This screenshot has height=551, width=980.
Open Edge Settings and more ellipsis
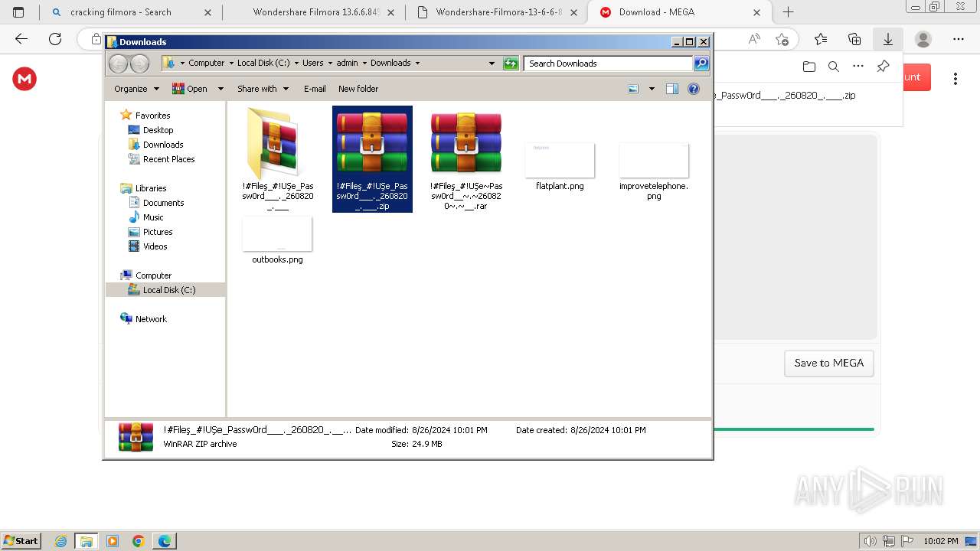pyautogui.click(x=959, y=39)
